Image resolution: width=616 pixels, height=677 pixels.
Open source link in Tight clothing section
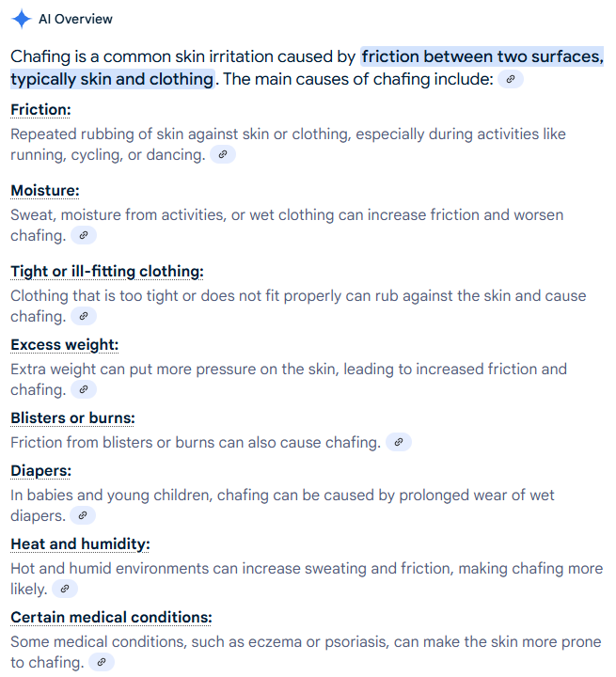point(84,316)
